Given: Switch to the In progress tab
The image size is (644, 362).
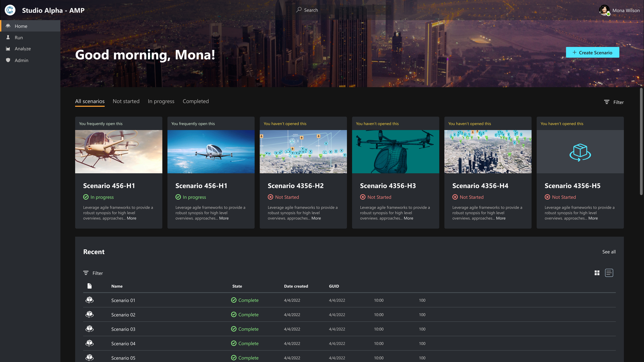Looking at the screenshot, I should coord(161,101).
